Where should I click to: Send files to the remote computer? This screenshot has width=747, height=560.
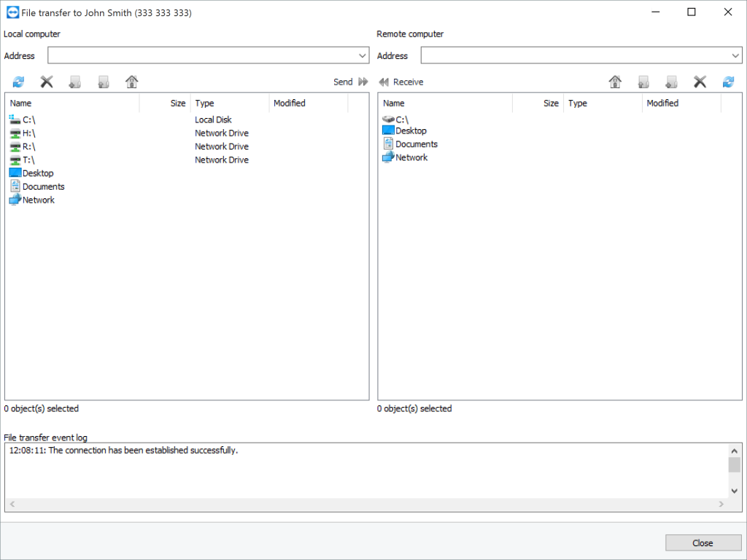[349, 82]
